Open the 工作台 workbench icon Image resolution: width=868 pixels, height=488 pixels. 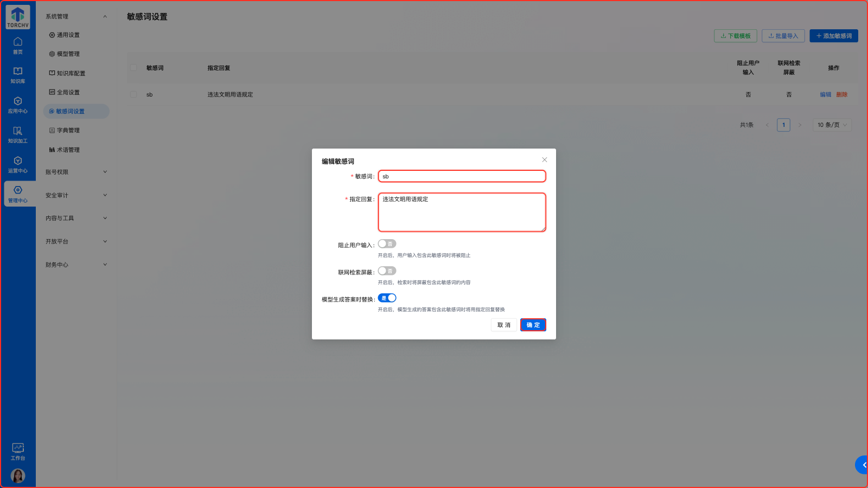[x=18, y=451]
